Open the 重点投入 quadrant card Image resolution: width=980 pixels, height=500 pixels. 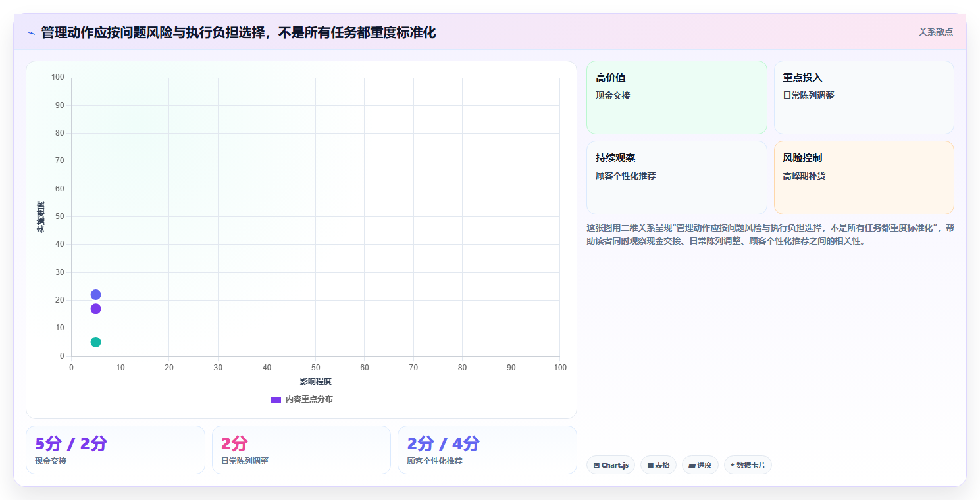tap(864, 97)
